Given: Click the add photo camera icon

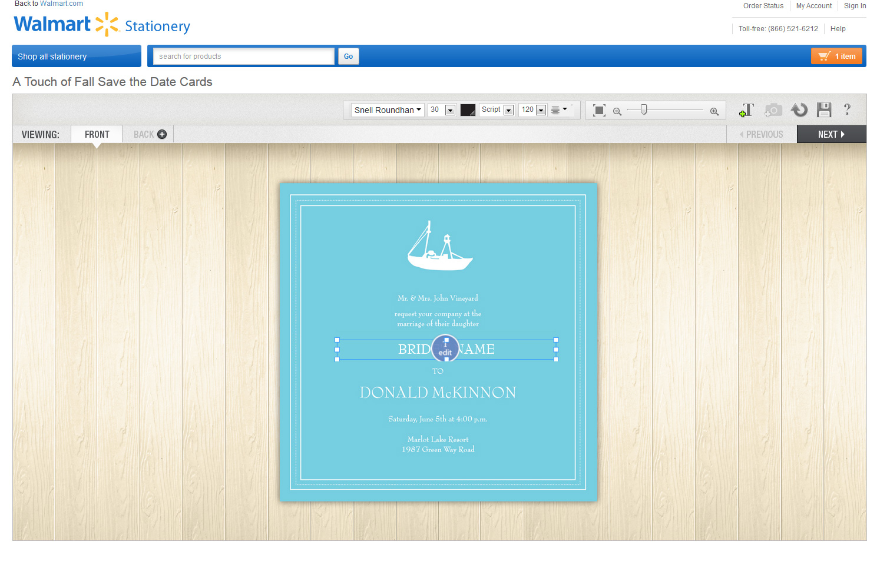Looking at the screenshot, I should pos(773,110).
